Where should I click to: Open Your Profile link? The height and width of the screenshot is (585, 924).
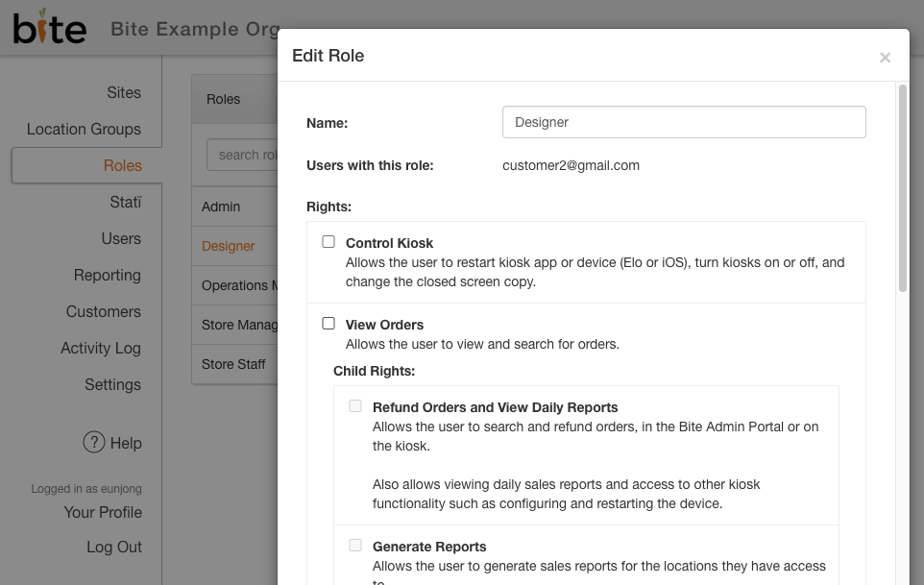(103, 513)
